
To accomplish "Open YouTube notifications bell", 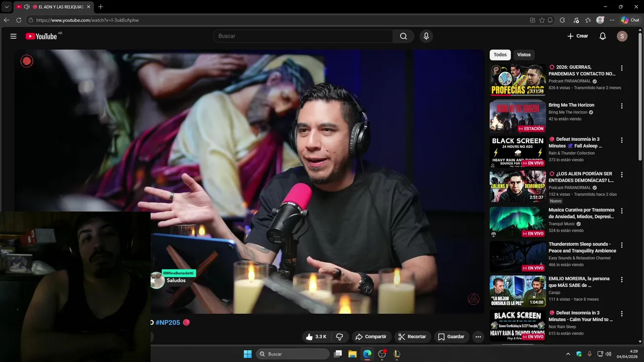I will (603, 36).
